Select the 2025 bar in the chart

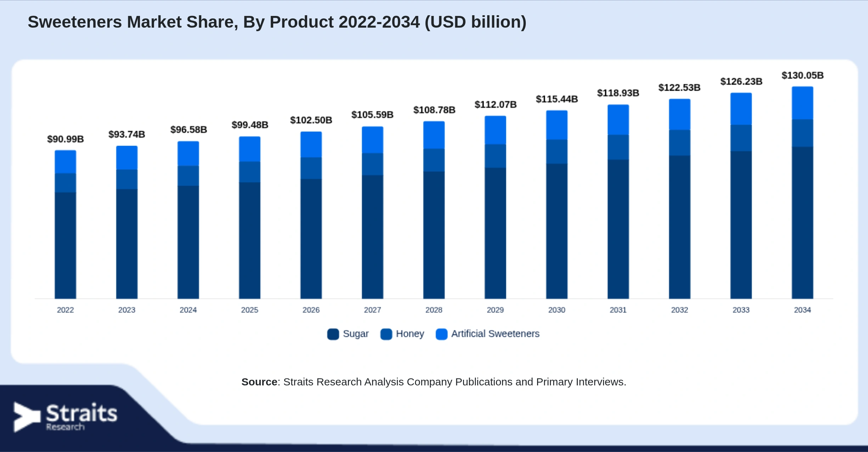250,217
